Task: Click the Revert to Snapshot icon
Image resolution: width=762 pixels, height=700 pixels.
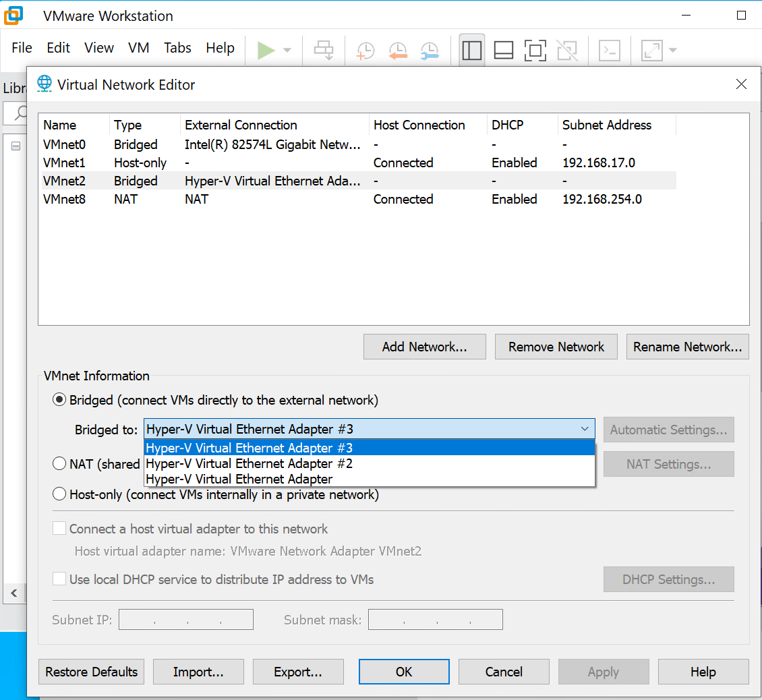Action: point(398,50)
